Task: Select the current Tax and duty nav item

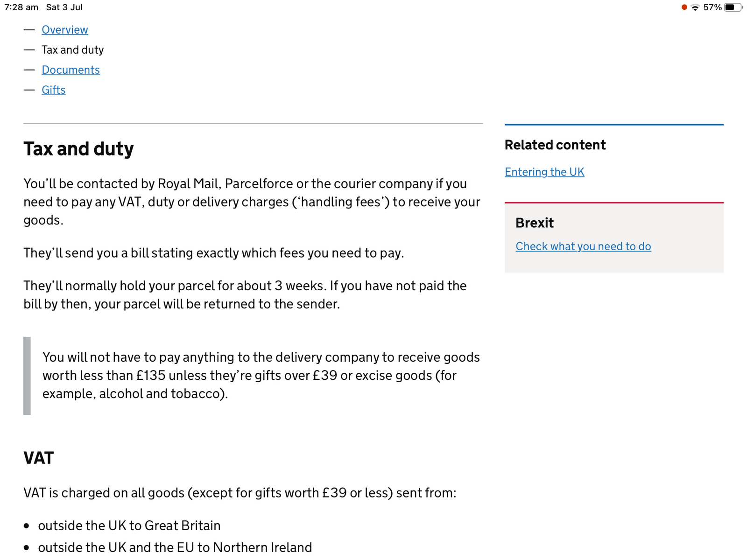Action: [73, 50]
